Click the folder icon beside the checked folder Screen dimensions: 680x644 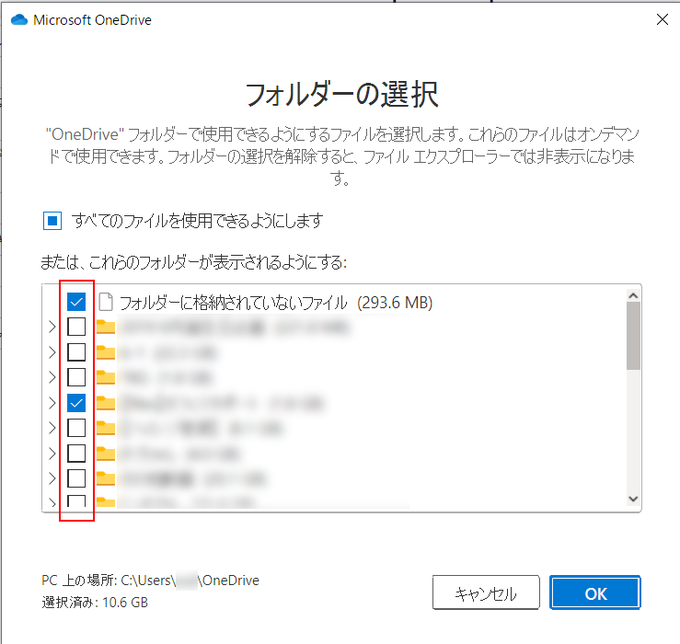pyautogui.click(x=106, y=403)
